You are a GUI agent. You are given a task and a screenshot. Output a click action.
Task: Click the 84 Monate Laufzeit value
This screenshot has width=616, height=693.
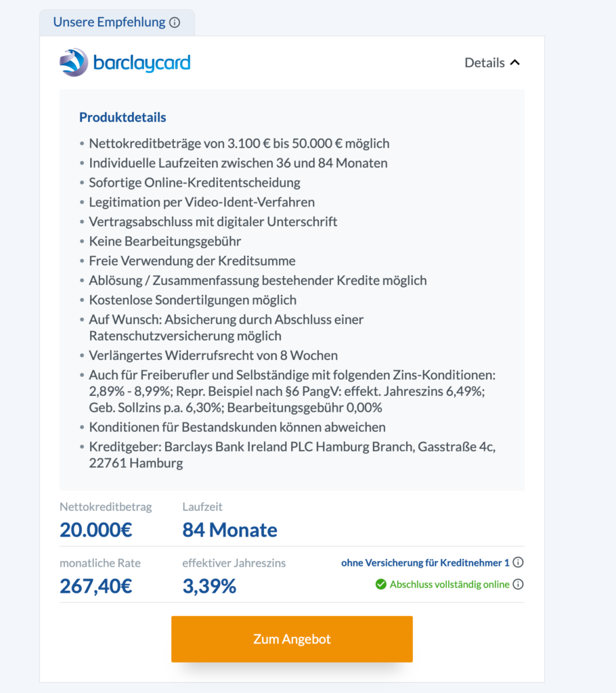point(230,529)
